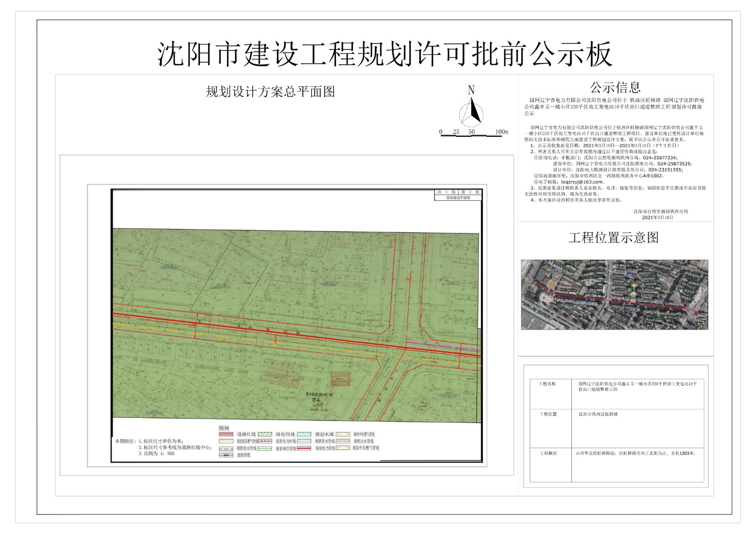The image size is (756, 534).
Task: Select the 道路红线 legend symbol
Action: pyautogui.click(x=225, y=433)
